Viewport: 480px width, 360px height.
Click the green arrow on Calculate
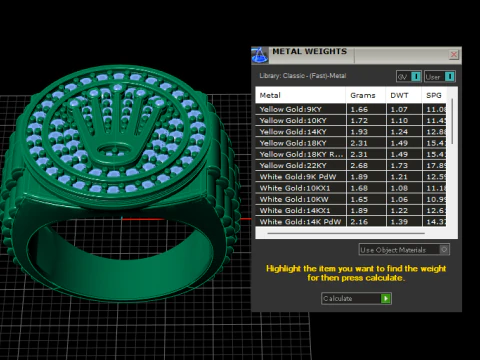[386, 298]
